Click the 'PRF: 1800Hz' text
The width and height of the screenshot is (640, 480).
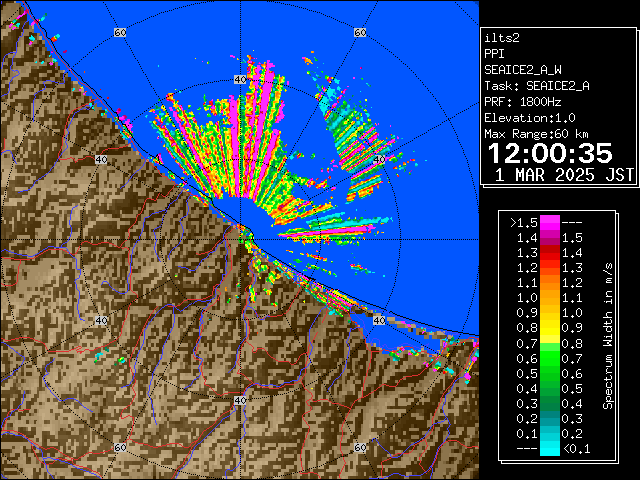(523, 102)
